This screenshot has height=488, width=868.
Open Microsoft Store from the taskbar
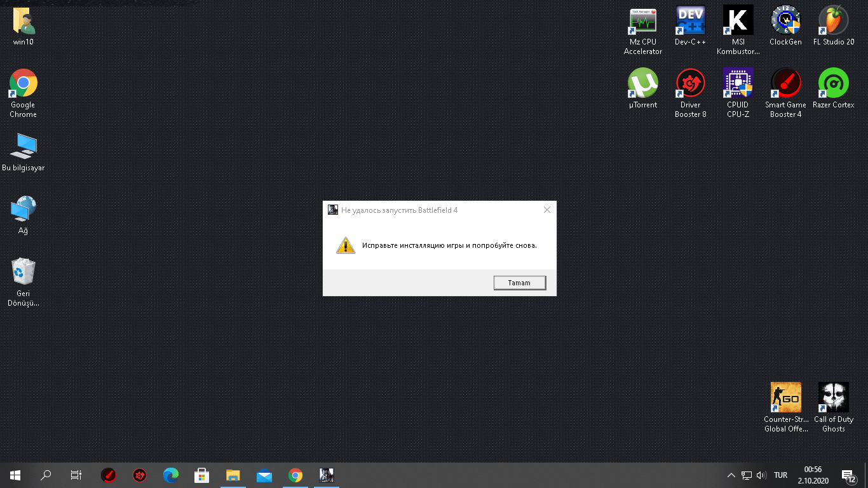(x=202, y=475)
